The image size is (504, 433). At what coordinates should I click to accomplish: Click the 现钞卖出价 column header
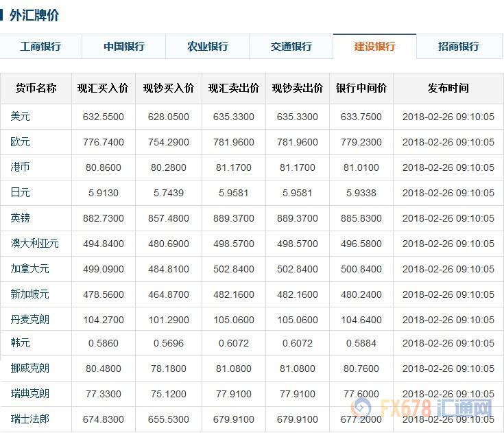pos(298,88)
